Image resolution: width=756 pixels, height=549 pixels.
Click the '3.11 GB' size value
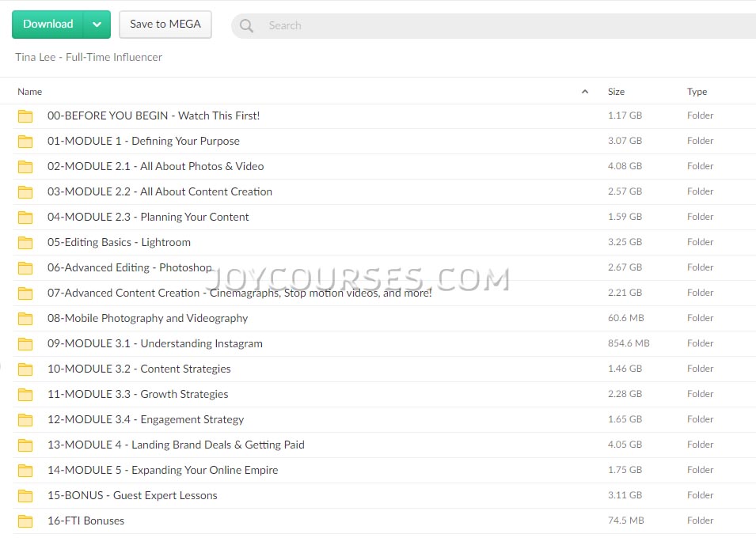pyautogui.click(x=625, y=495)
